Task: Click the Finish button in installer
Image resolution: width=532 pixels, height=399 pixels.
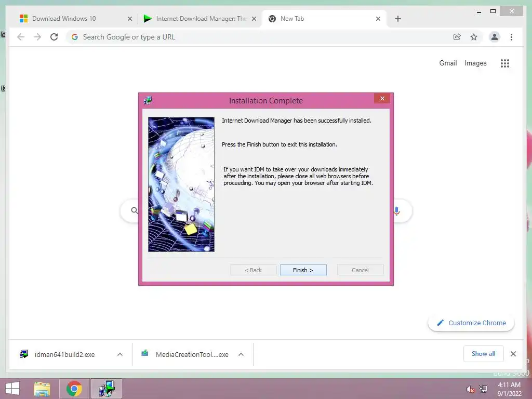Action: tap(303, 270)
